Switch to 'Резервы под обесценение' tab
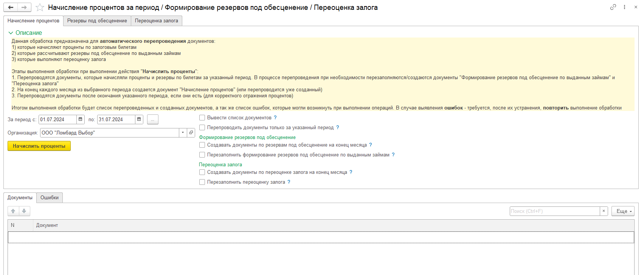This screenshot has width=644, height=275. click(x=97, y=21)
